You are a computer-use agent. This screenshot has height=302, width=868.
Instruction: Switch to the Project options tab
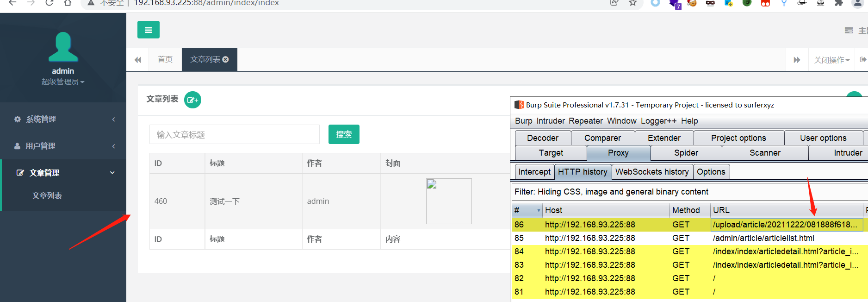click(738, 138)
